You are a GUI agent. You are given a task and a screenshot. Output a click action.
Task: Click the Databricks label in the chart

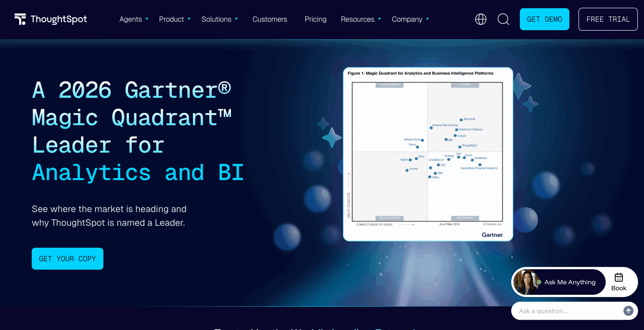[x=480, y=158]
